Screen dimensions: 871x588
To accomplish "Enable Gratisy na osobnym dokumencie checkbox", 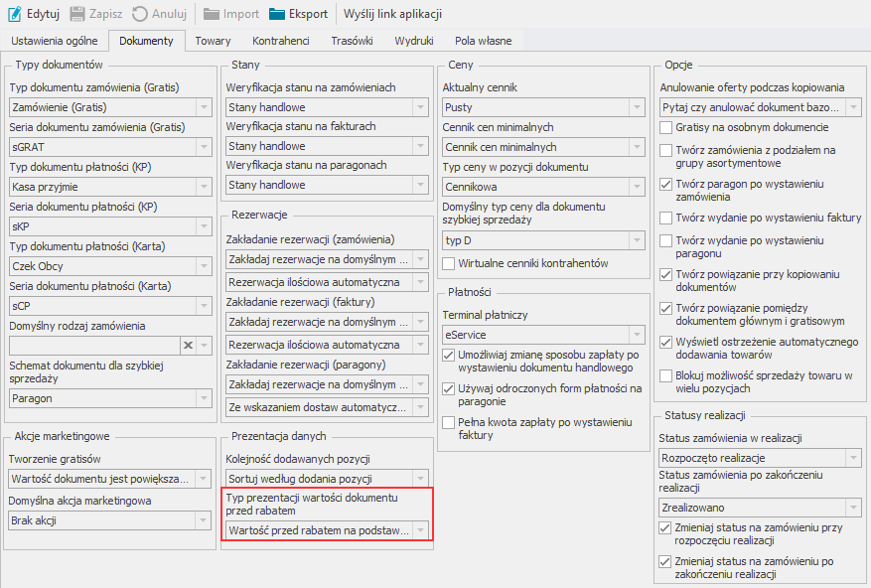I will 666,128.
